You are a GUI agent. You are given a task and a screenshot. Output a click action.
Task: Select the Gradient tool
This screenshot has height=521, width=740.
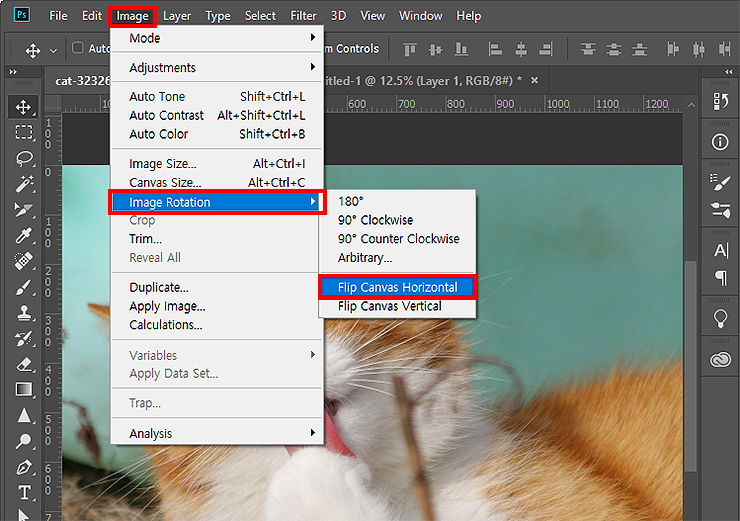point(23,390)
